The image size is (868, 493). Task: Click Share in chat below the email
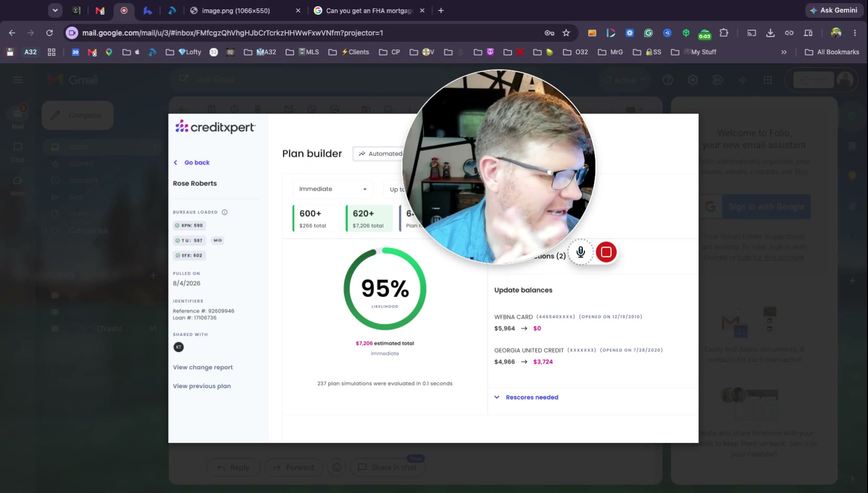point(388,467)
